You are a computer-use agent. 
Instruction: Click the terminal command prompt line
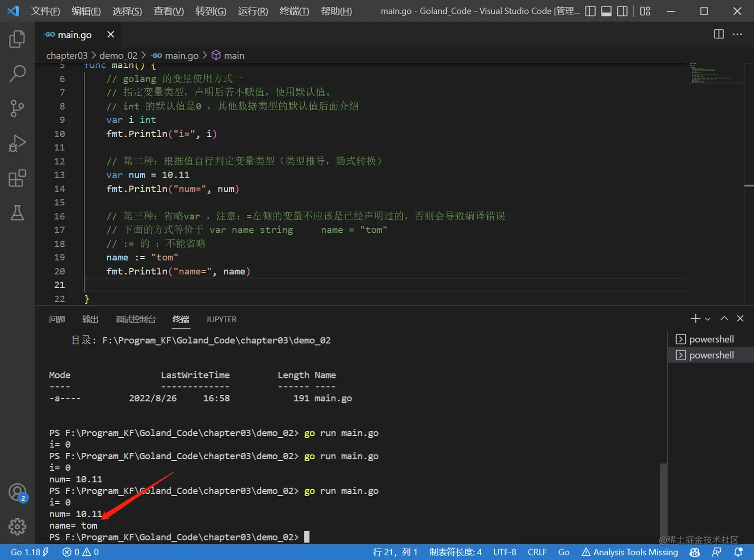[179, 537]
